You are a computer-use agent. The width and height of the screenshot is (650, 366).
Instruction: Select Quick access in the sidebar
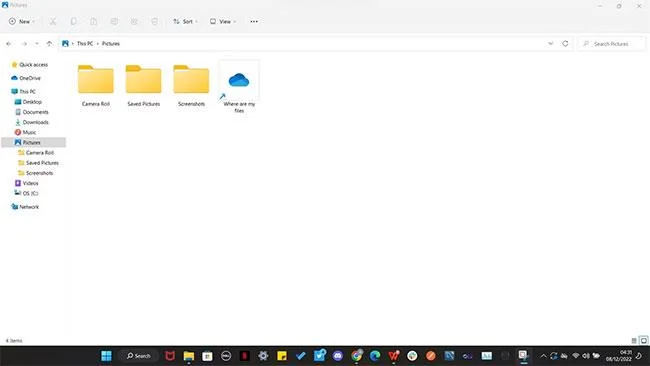29,65
